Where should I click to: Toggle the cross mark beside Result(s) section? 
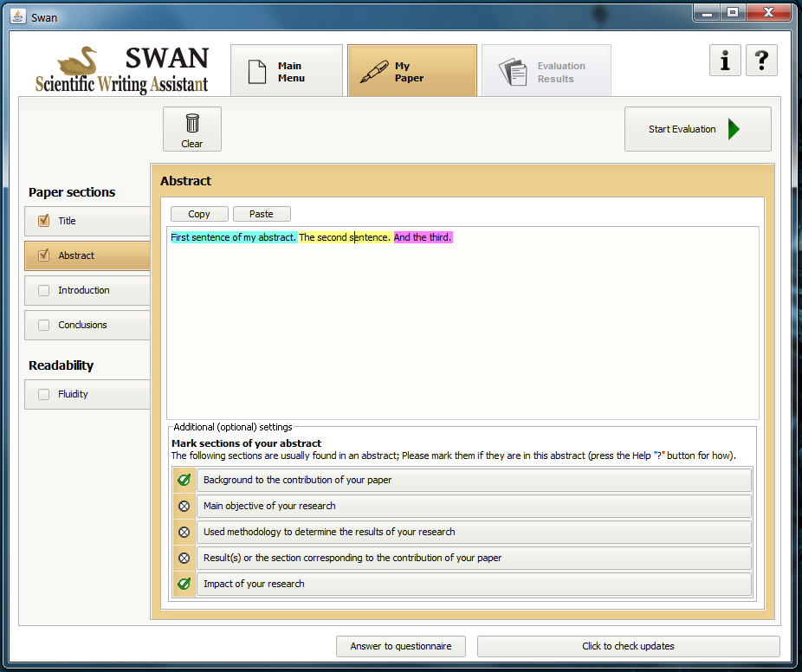[184, 558]
